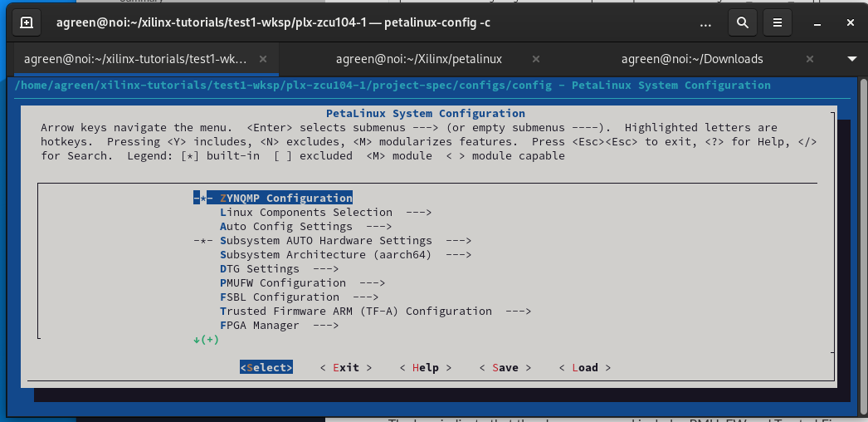Image resolution: width=868 pixels, height=422 pixels.
Task: Click the more-items arrow indicator ↓(+)
Action: click(x=206, y=340)
